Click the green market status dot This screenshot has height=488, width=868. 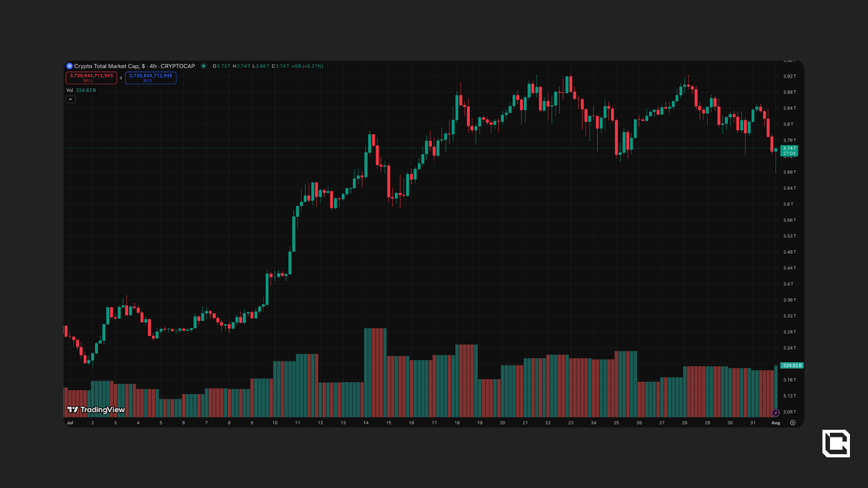203,66
